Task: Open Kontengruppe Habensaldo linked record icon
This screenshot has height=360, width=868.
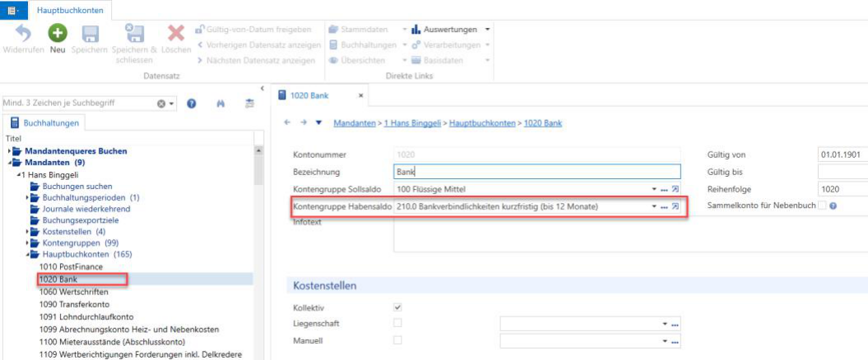Action: 675,207
